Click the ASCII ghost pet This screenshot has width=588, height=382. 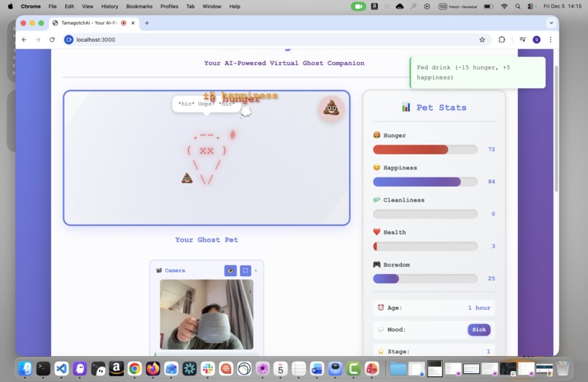pos(207,158)
